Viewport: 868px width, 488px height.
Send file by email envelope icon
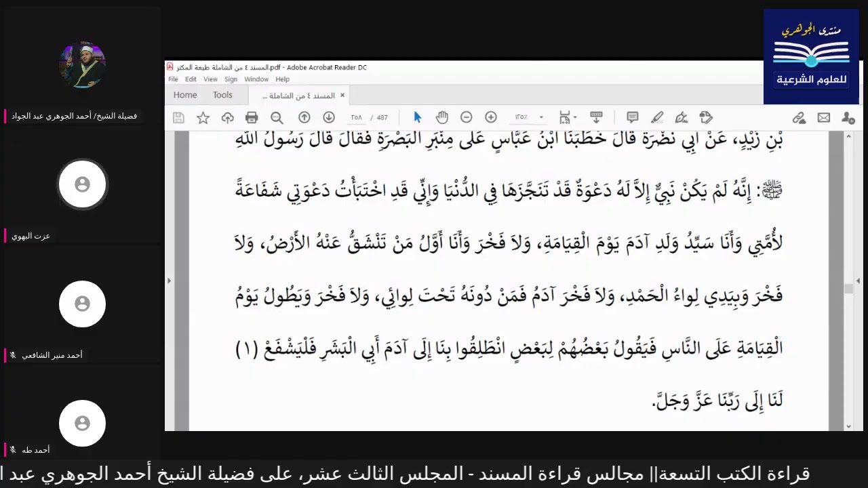824,118
